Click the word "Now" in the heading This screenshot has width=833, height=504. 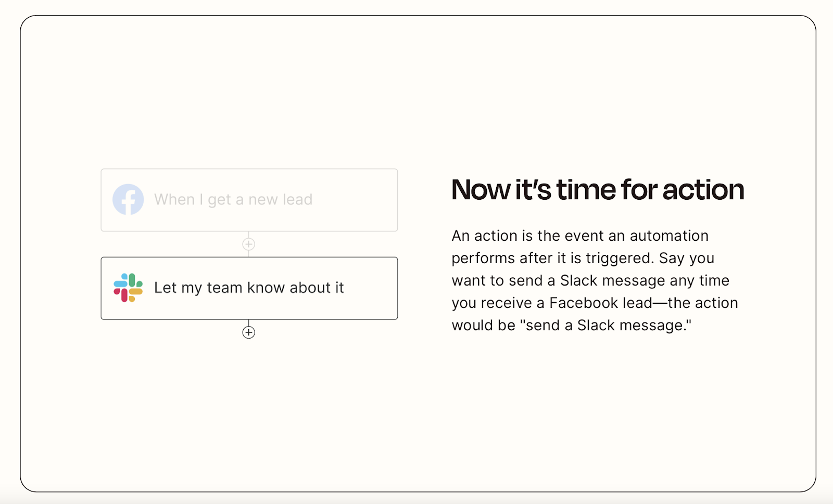click(x=481, y=189)
